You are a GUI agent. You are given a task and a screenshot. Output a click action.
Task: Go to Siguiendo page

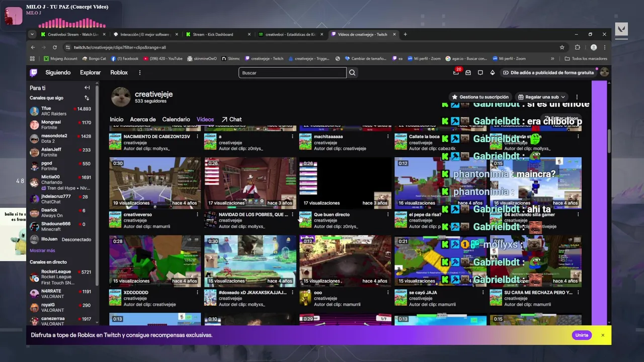coord(58,72)
